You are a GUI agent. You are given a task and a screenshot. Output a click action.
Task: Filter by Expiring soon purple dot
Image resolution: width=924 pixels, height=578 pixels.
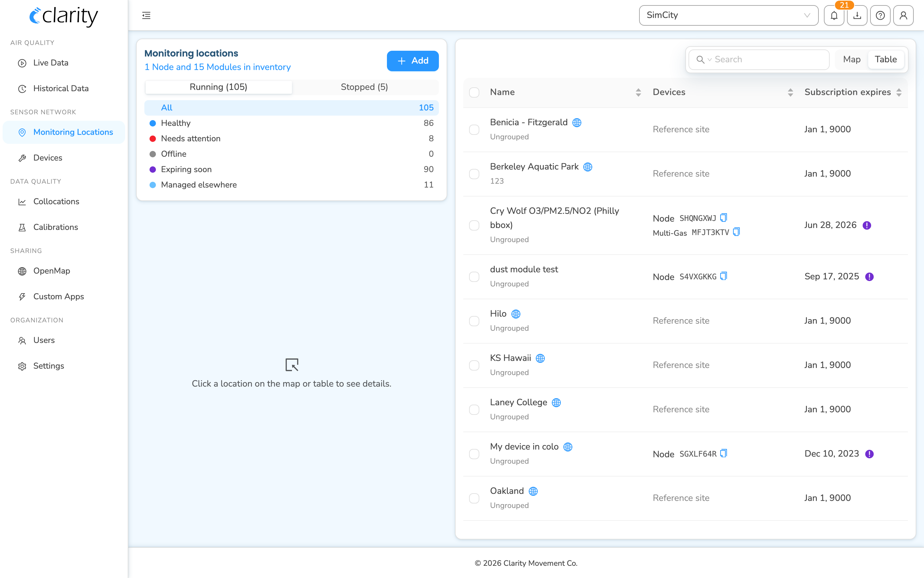pyautogui.click(x=153, y=169)
